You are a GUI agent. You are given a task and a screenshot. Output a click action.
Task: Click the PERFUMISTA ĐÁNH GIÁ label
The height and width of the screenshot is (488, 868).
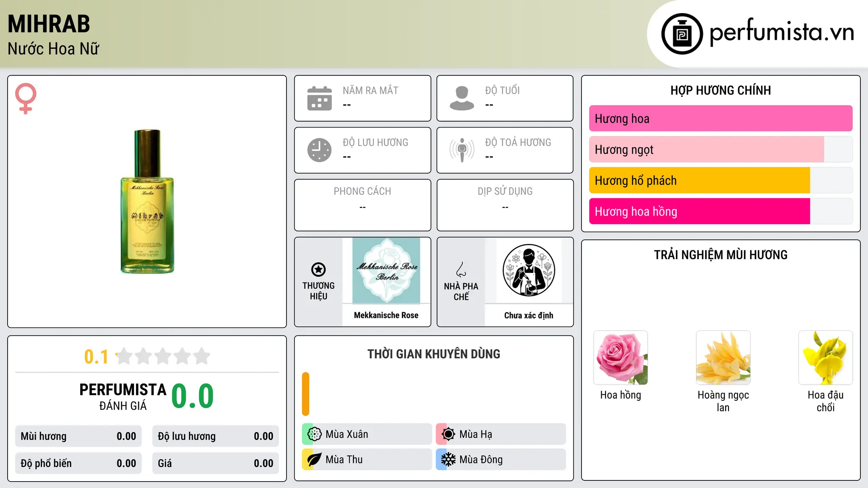tap(123, 396)
